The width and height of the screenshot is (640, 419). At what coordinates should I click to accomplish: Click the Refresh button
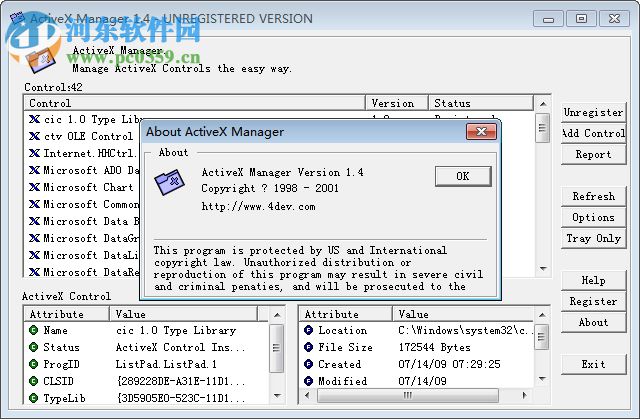click(x=593, y=196)
